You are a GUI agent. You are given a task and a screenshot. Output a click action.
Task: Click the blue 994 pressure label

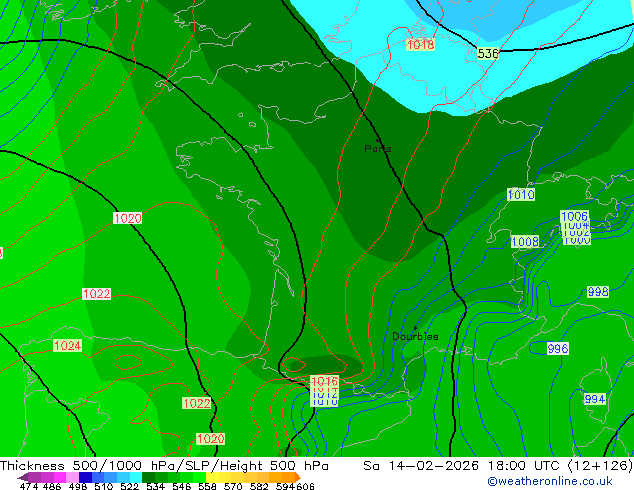coord(595,399)
